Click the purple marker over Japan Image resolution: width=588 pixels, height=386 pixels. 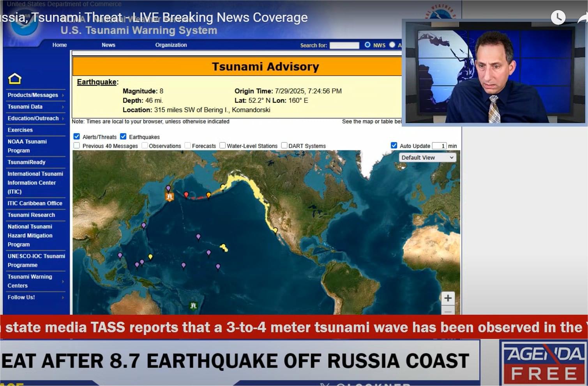144,226
